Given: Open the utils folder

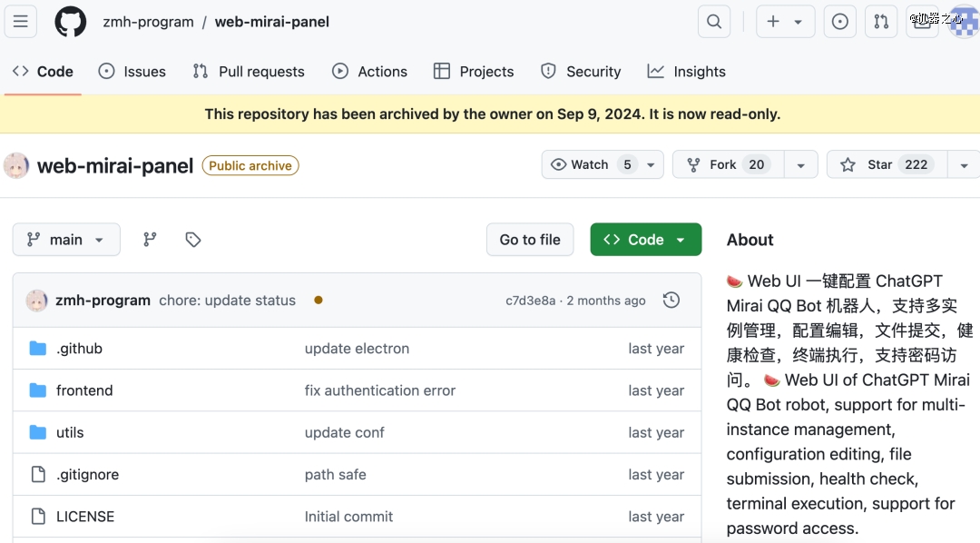Looking at the screenshot, I should pyautogui.click(x=70, y=432).
